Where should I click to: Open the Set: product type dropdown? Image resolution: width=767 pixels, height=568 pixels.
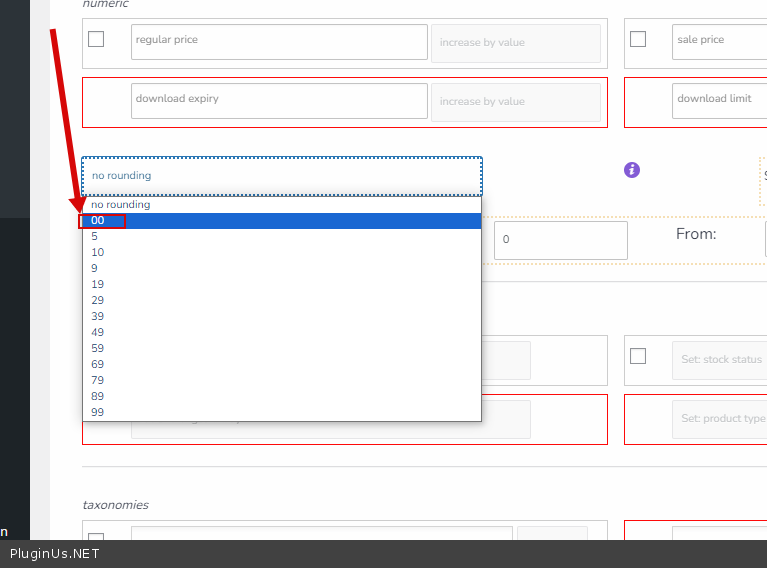click(x=719, y=419)
